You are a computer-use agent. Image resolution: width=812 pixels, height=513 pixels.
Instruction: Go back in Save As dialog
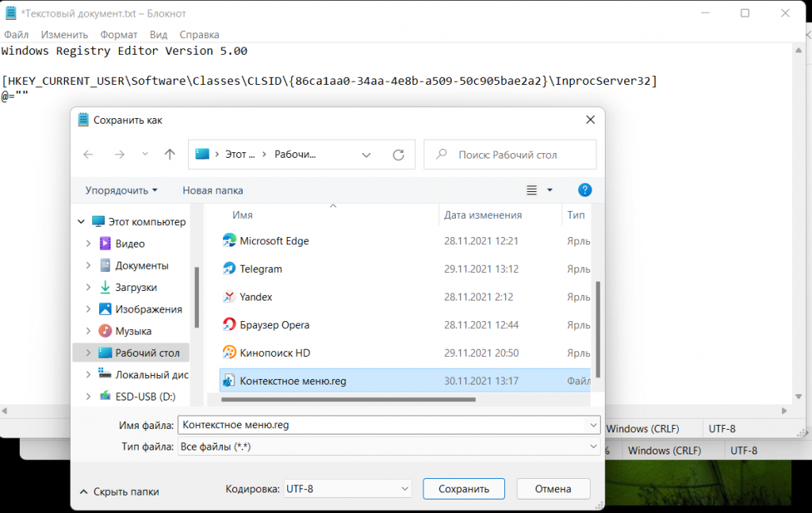pos(89,155)
